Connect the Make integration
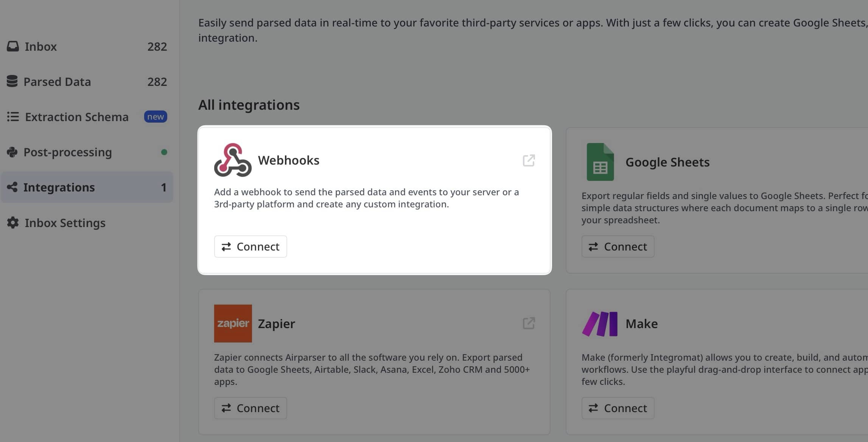Image resolution: width=868 pixels, height=442 pixels. (x=618, y=408)
